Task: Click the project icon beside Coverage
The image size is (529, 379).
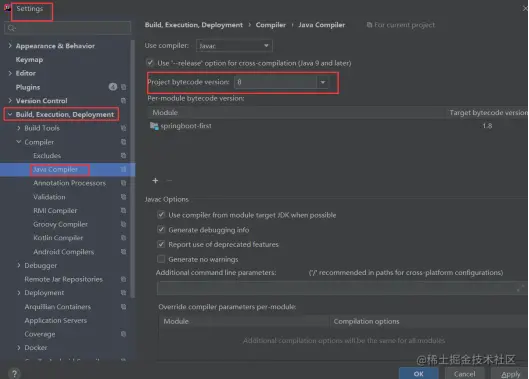Action: click(123, 334)
